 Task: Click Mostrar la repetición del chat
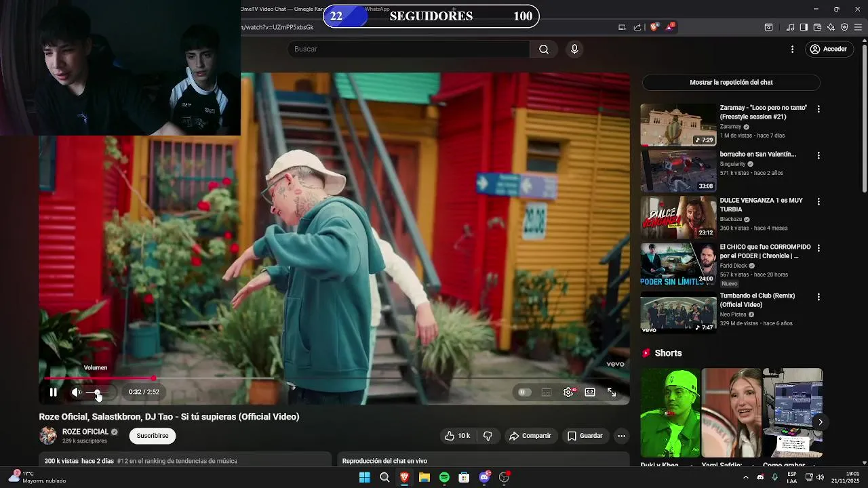pyautogui.click(x=731, y=82)
